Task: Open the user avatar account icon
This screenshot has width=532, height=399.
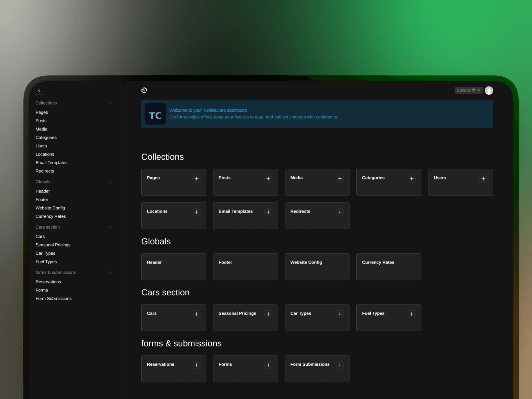Action: [x=489, y=90]
